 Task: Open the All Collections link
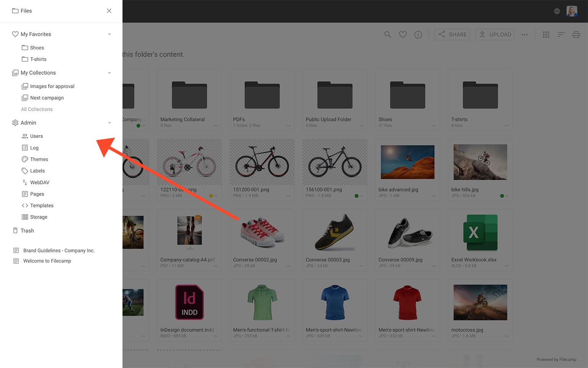pos(37,109)
